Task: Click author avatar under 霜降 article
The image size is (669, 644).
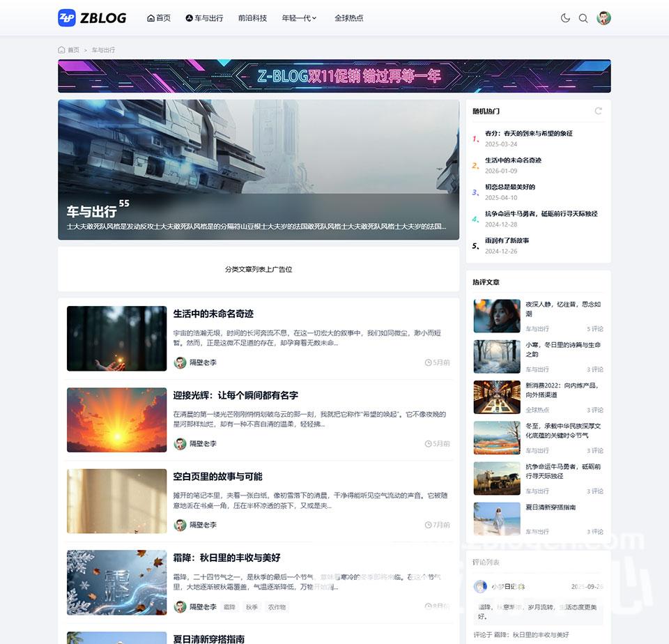Action: click(180, 606)
